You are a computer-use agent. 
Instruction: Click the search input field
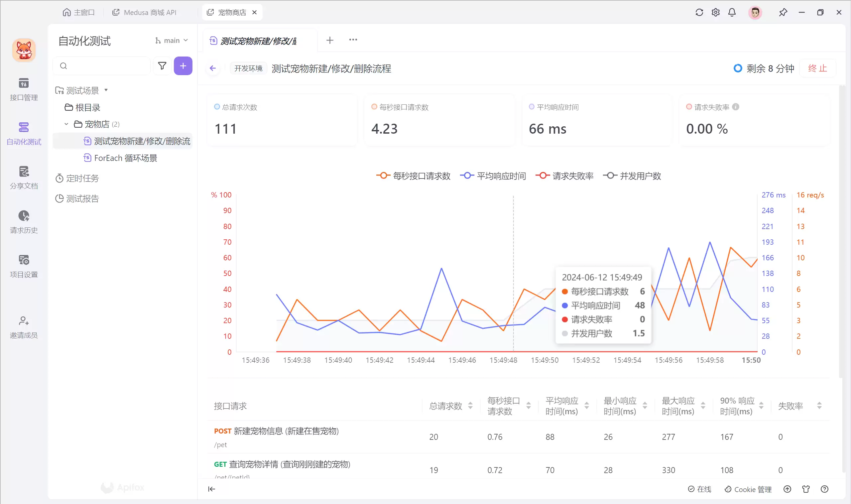[x=102, y=66]
